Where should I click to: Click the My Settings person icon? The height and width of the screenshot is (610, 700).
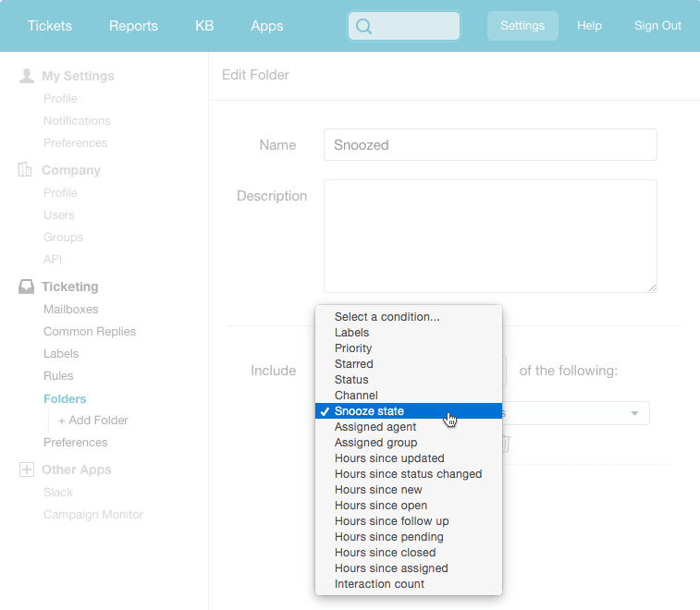[27, 76]
